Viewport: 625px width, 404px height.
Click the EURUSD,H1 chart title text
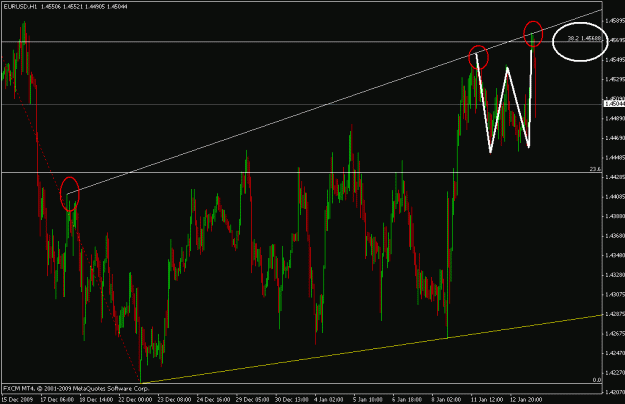click(20, 7)
